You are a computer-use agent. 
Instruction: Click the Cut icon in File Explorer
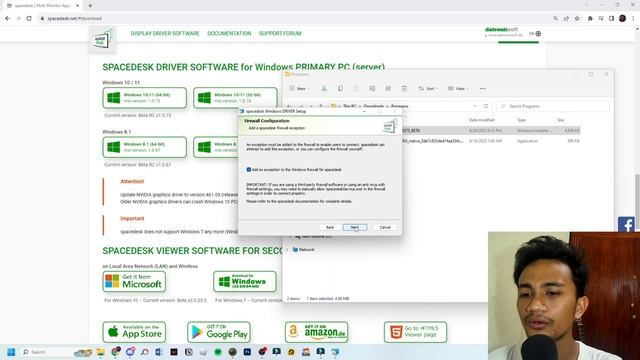click(x=324, y=89)
